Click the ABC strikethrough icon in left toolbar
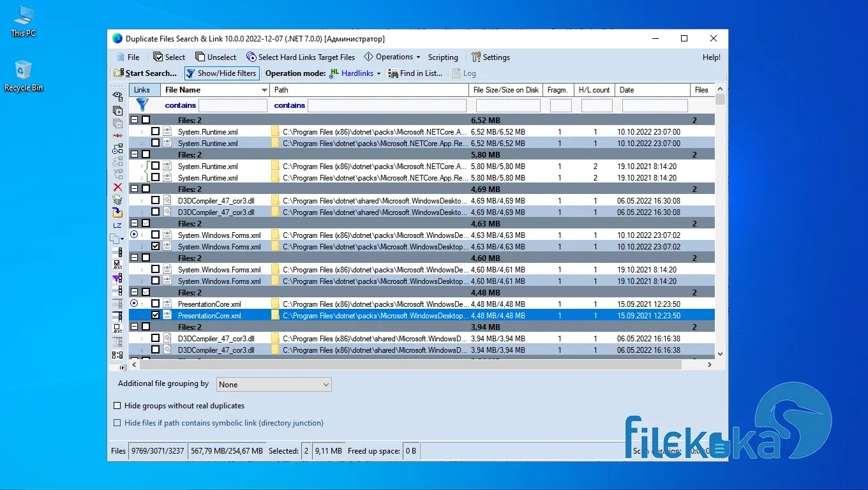 pos(117,136)
